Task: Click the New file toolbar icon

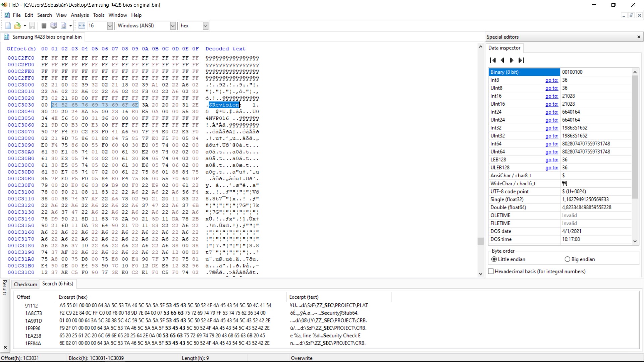Action: 8,26
